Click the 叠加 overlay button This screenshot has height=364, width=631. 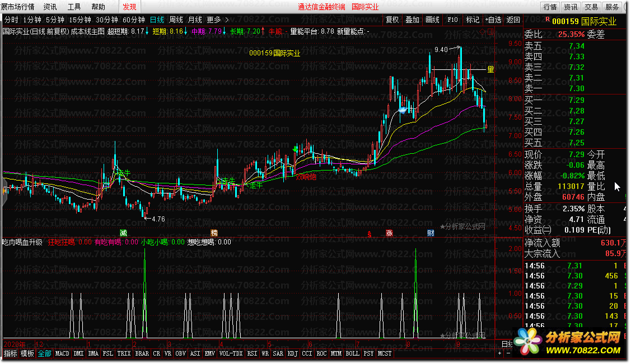coord(412,20)
